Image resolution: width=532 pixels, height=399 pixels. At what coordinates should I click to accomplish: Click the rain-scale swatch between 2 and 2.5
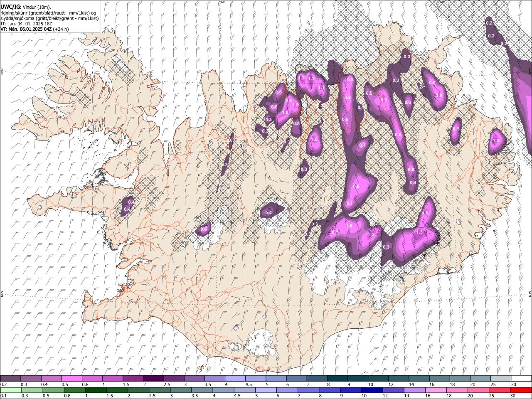[138, 390]
